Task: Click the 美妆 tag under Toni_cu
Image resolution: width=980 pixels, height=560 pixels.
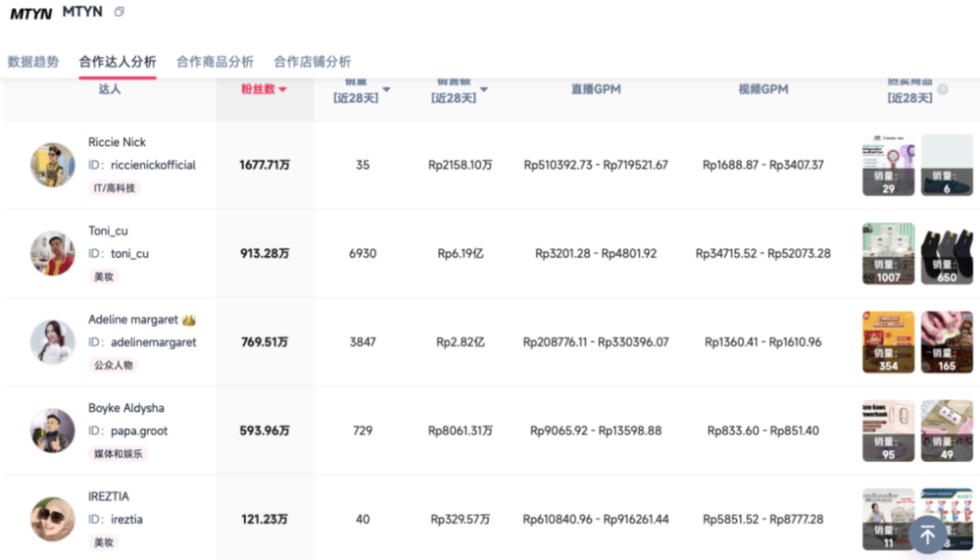Action: pos(103,277)
